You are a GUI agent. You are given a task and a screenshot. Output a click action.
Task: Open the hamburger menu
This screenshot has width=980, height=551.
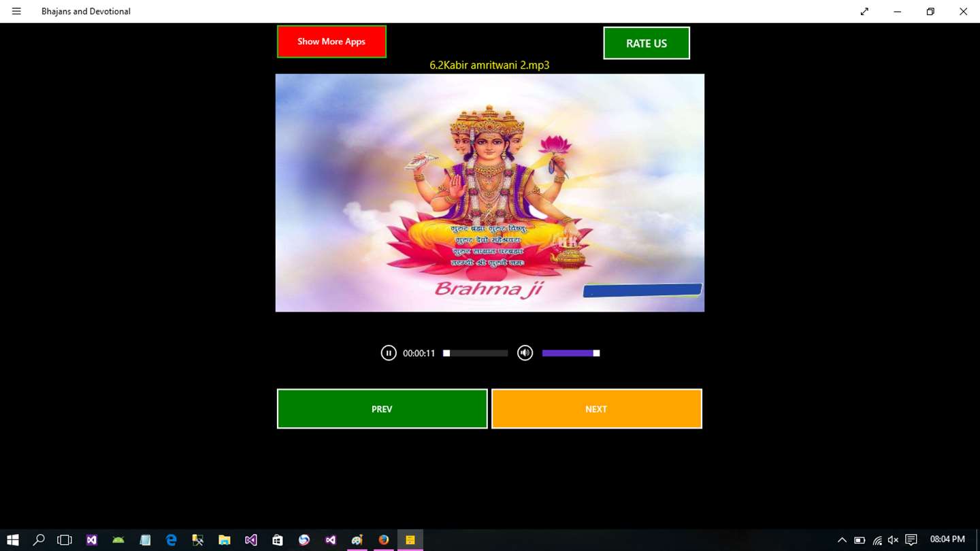point(16,11)
